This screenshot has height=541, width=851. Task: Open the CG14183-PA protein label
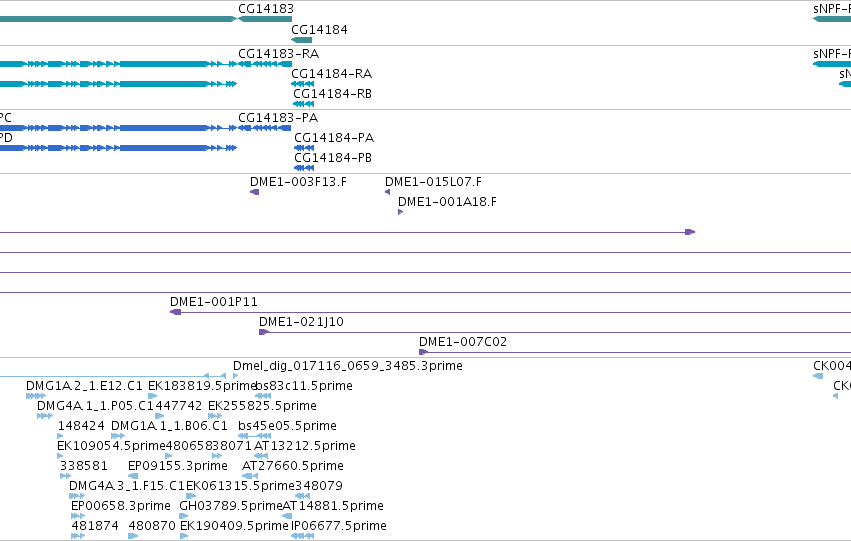point(278,118)
